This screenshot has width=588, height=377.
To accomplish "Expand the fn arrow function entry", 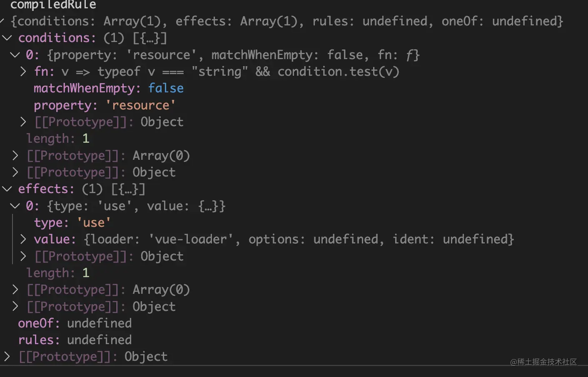I will pos(23,72).
